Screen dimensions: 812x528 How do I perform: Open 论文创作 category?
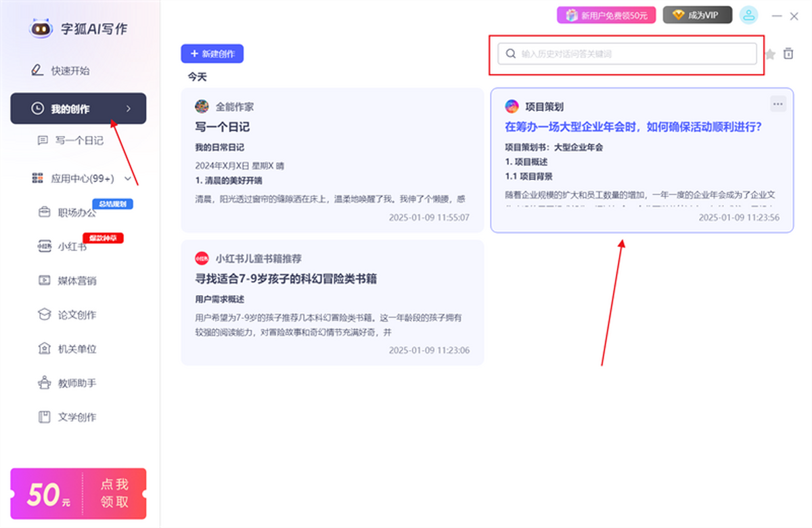pos(77,315)
